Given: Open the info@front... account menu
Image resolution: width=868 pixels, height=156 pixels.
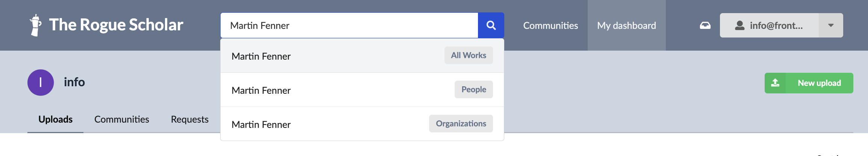Looking at the screenshot, I should 769,25.
